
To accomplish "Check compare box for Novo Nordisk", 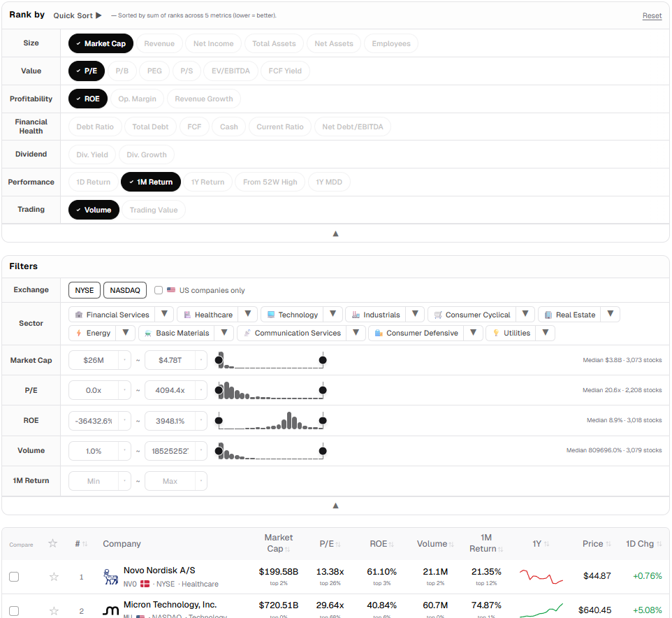I will tap(14, 577).
